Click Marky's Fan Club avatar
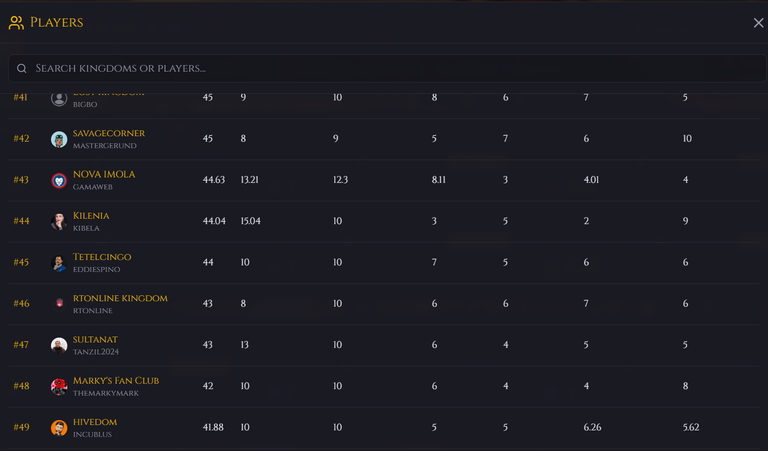 click(x=59, y=387)
